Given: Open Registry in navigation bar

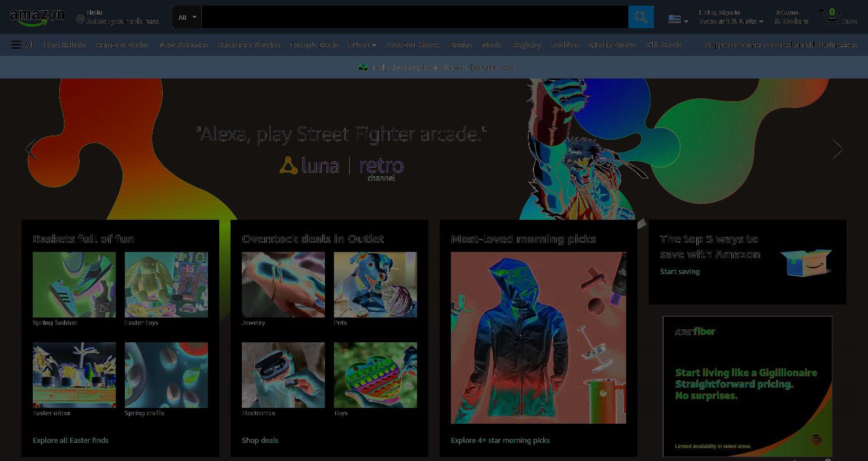Looking at the screenshot, I should click(527, 45).
